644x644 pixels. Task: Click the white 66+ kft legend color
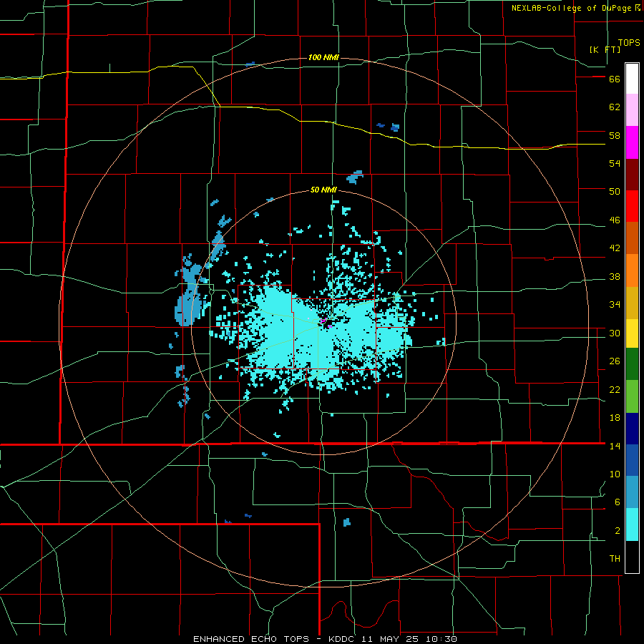(x=632, y=79)
